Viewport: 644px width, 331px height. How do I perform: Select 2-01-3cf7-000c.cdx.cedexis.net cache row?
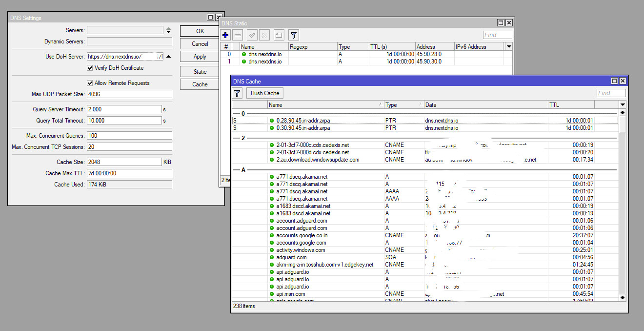(x=425, y=145)
